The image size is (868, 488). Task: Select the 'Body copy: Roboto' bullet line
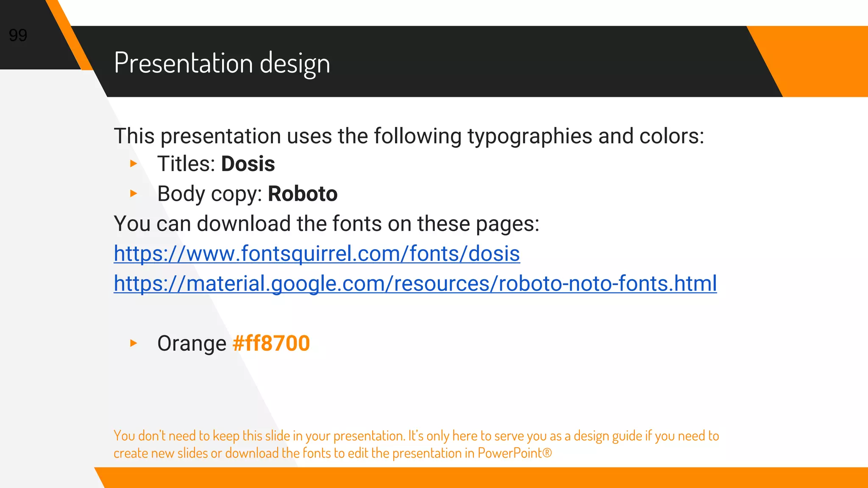pyautogui.click(x=248, y=194)
